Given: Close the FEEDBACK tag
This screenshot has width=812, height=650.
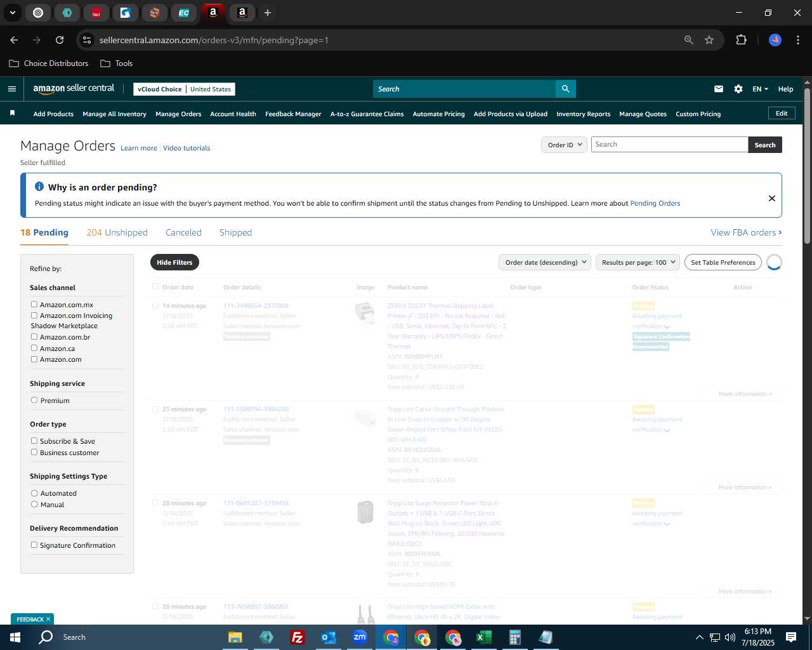Looking at the screenshot, I should click(x=48, y=619).
